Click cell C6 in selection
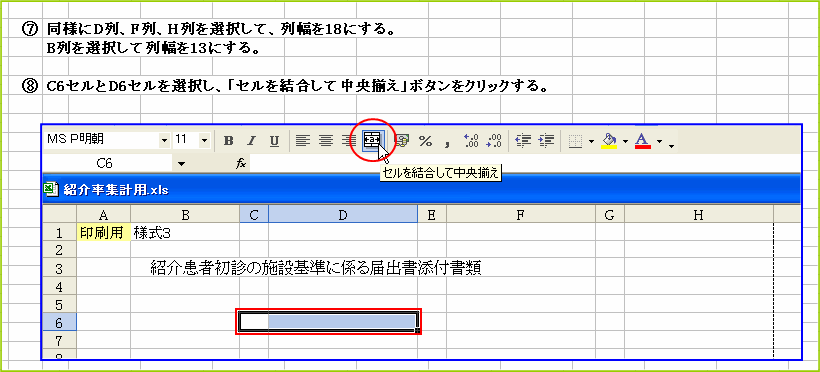Image resolution: width=820 pixels, height=372 pixels. tap(254, 322)
